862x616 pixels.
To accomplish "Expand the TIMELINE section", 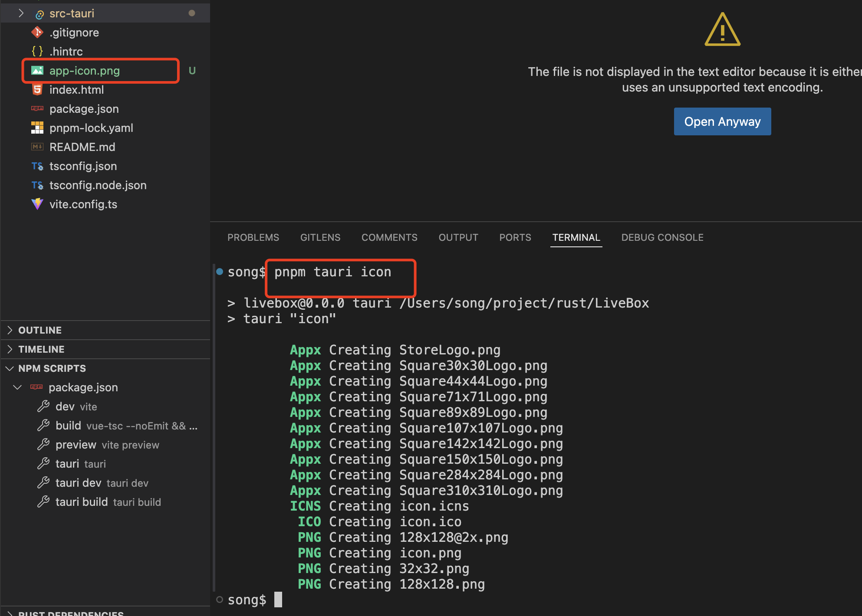I will click(x=10, y=349).
